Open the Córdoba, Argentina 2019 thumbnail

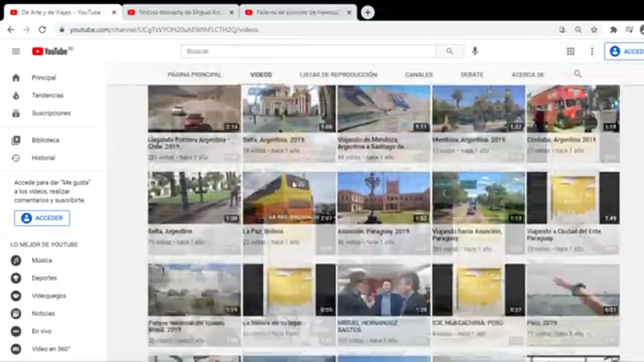click(573, 109)
